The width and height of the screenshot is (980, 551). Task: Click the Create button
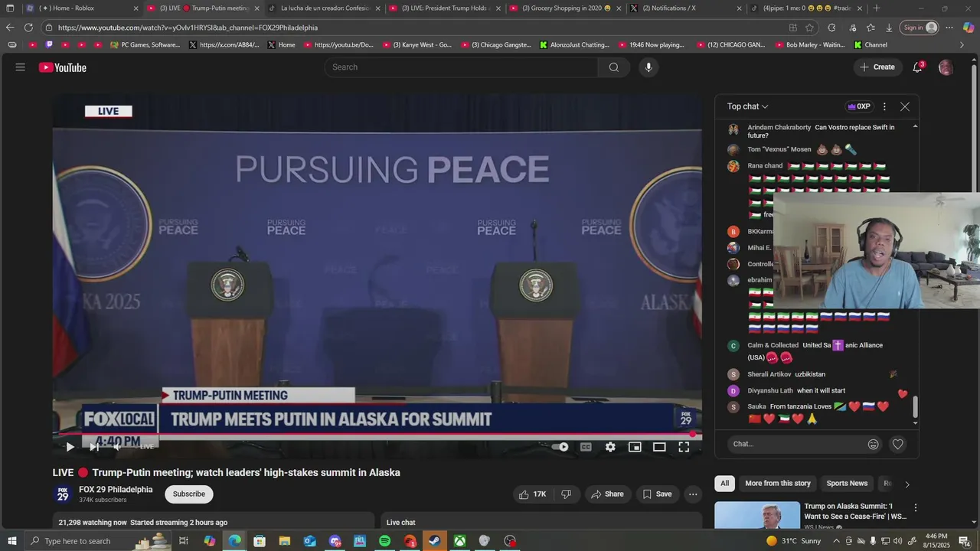click(x=877, y=67)
